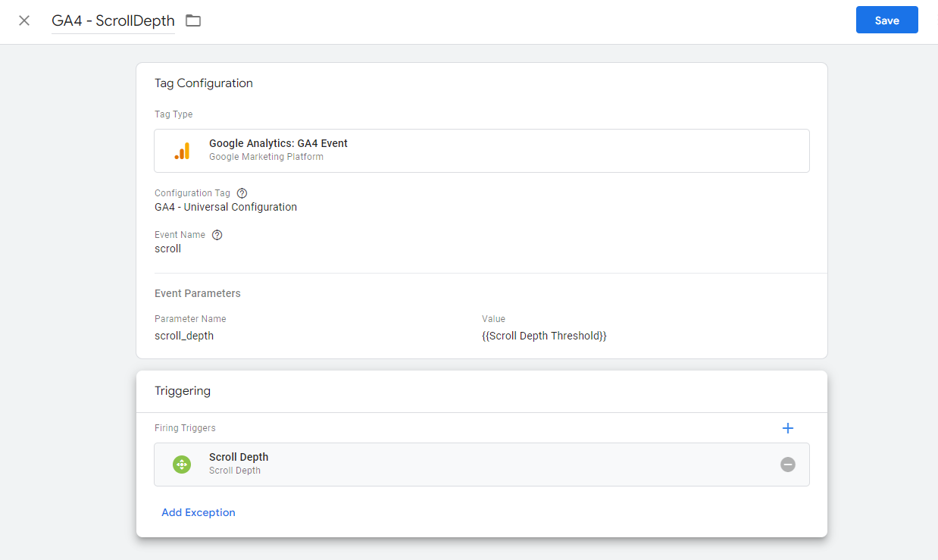Screen dimensions: 938x560
Task: Click the Save button
Action: click(886, 20)
